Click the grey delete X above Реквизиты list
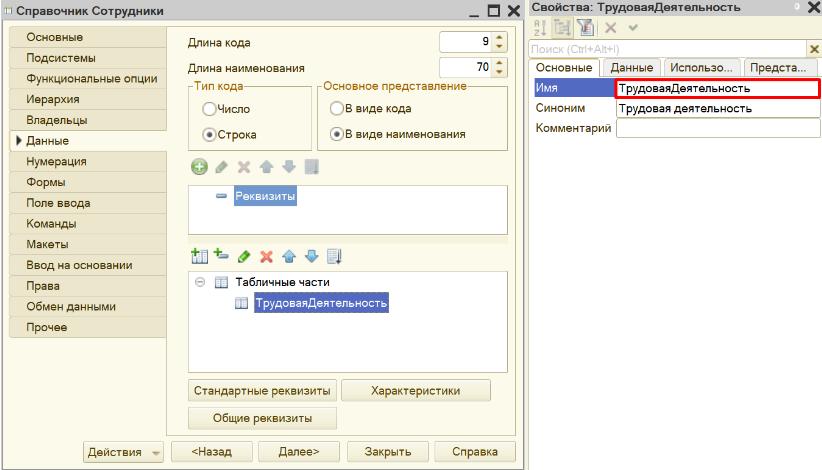This screenshot has height=470, width=822. point(244,167)
